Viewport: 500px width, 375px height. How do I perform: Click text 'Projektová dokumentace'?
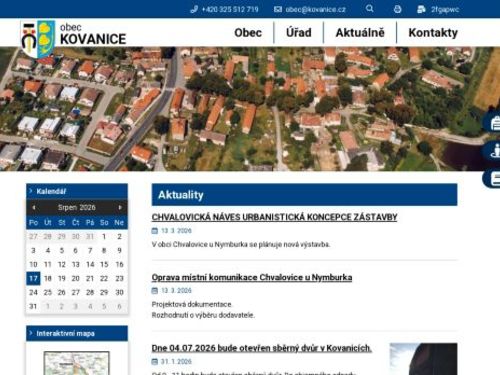pyautogui.click(x=192, y=304)
